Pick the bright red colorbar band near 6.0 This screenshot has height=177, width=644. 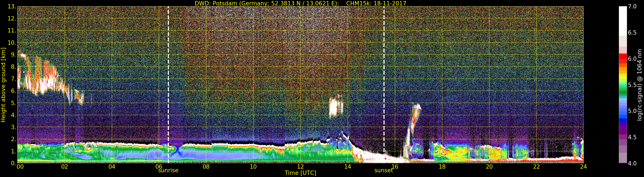click(x=623, y=56)
